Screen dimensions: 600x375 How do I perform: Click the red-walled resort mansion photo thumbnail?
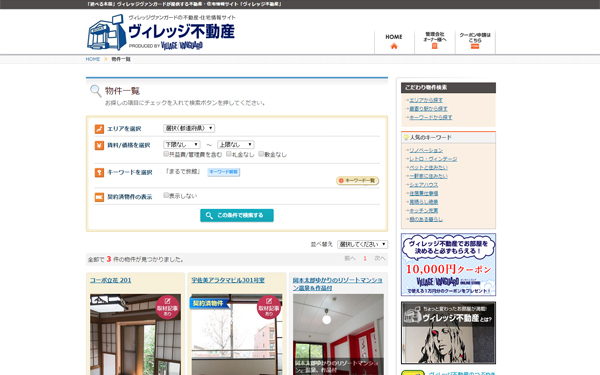(338, 334)
